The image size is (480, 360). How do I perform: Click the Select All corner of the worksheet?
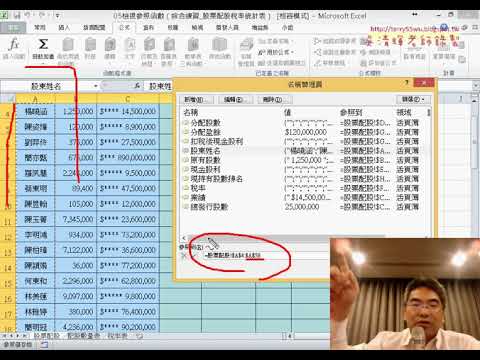(x=8, y=99)
